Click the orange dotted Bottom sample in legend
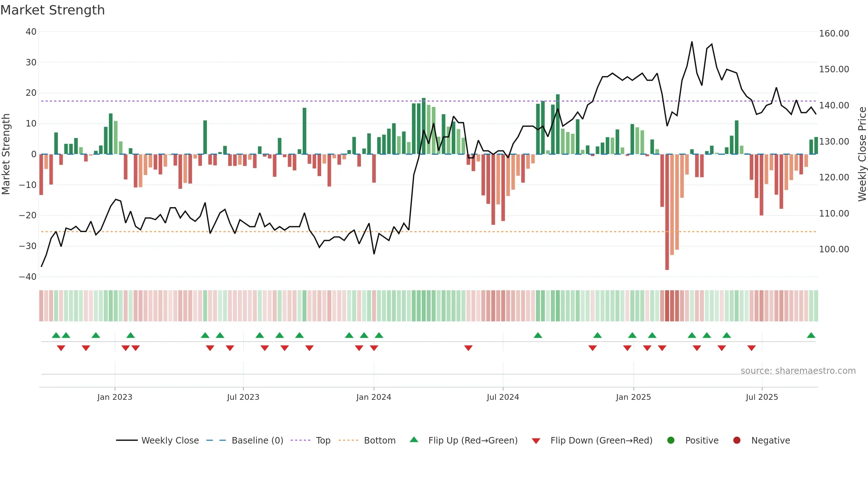 pyautogui.click(x=349, y=440)
